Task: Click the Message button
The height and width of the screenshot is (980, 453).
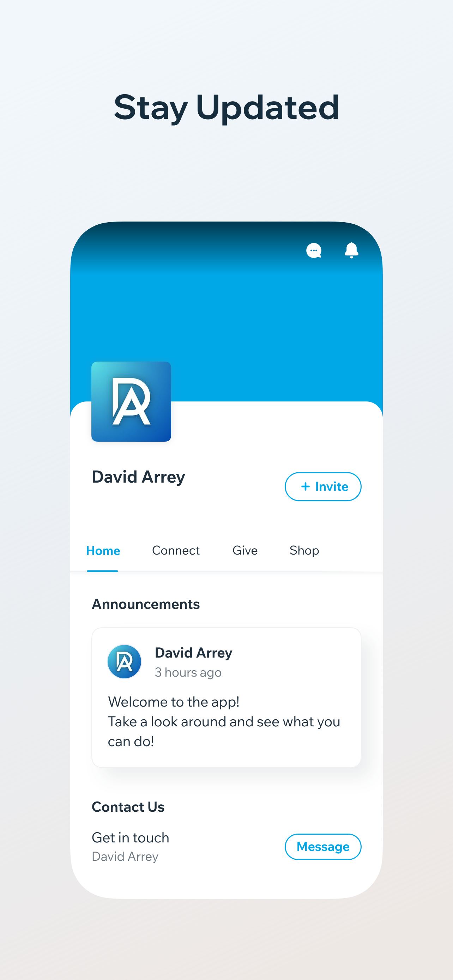Action: point(323,846)
